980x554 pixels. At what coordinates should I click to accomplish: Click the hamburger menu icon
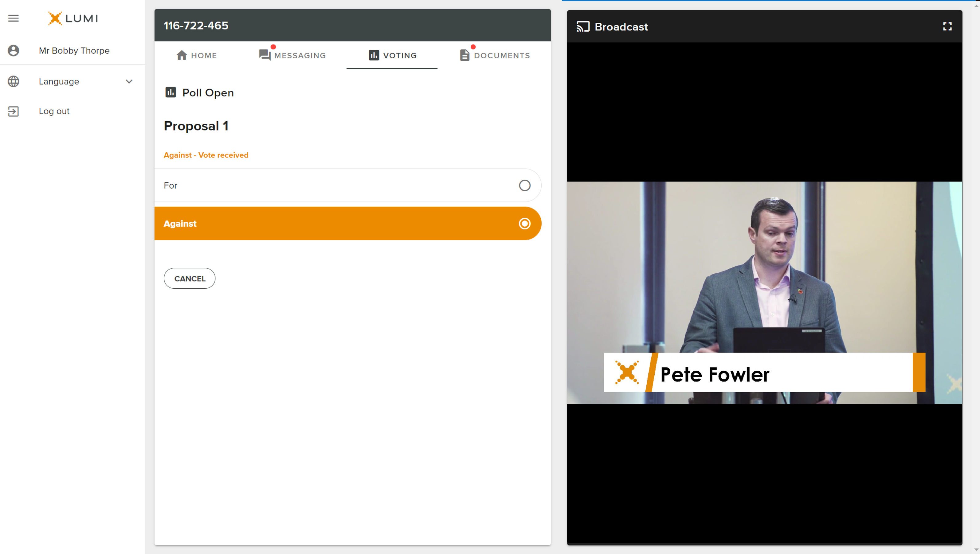click(x=14, y=18)
